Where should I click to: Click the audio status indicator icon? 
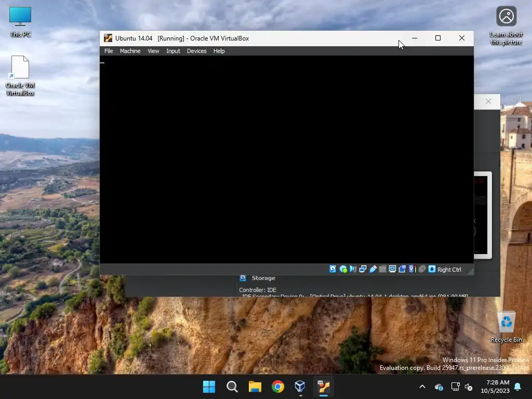pyautogui.click(x=353, y=269)
